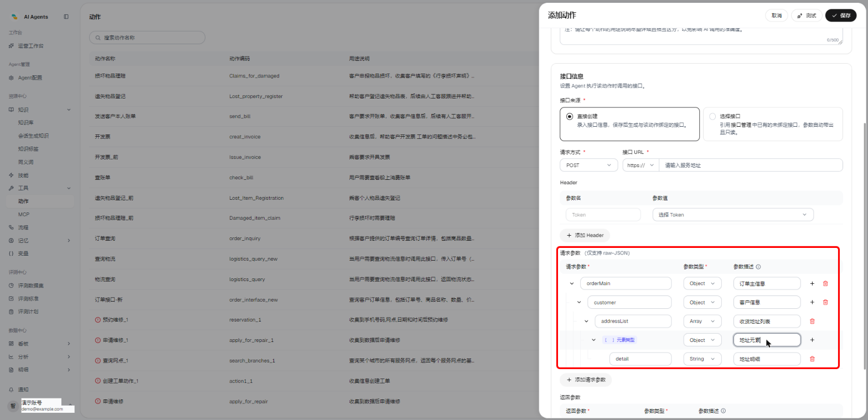Select the 直接创建 interface source option
This screenshot has height=420, width=868.
pos(629,124)
